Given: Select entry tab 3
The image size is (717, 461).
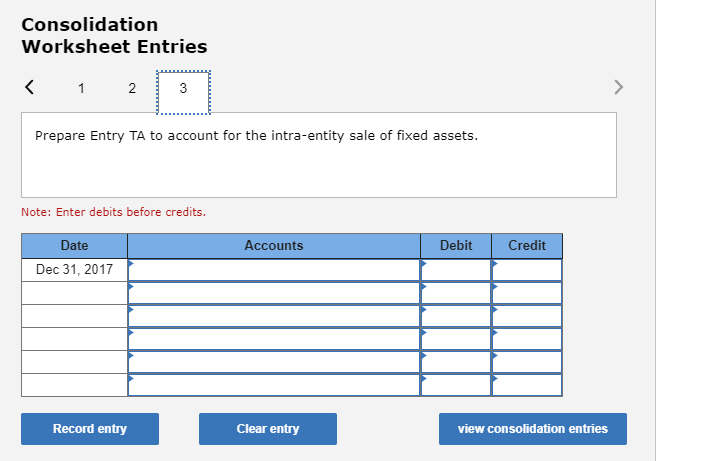Looking at the screenshot, I should pos(183,91).
